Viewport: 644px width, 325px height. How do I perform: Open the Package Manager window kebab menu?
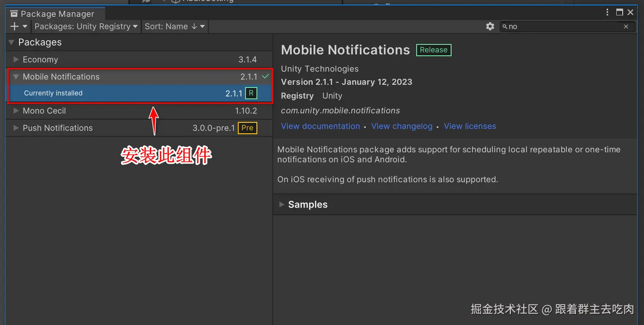(608, 13)
